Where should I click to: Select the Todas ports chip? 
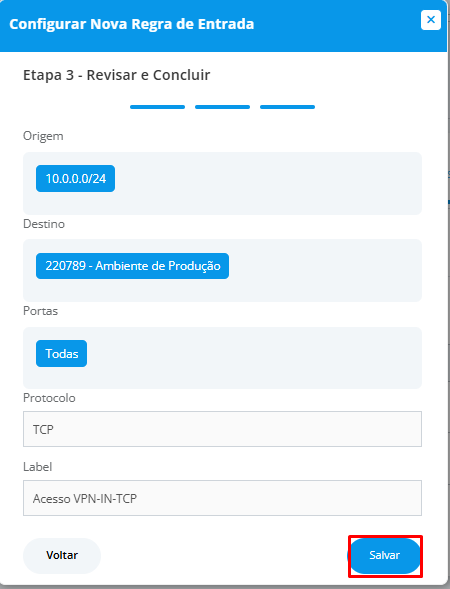pyautogui.click(x=62, y=353)
